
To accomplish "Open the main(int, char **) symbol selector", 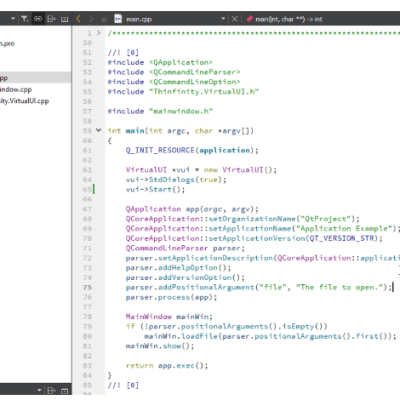I will pos(289,19).
